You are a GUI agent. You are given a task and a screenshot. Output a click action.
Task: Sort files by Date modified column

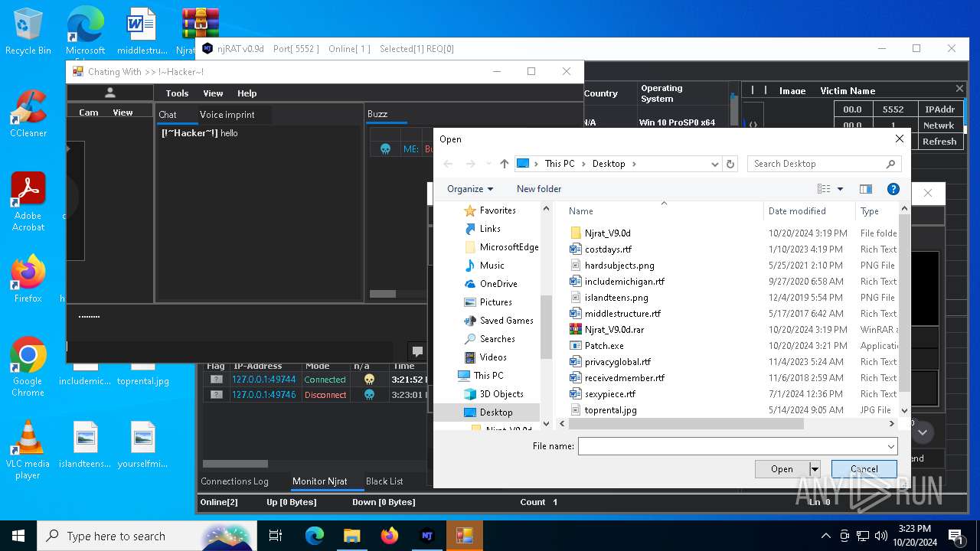[809, 211]
